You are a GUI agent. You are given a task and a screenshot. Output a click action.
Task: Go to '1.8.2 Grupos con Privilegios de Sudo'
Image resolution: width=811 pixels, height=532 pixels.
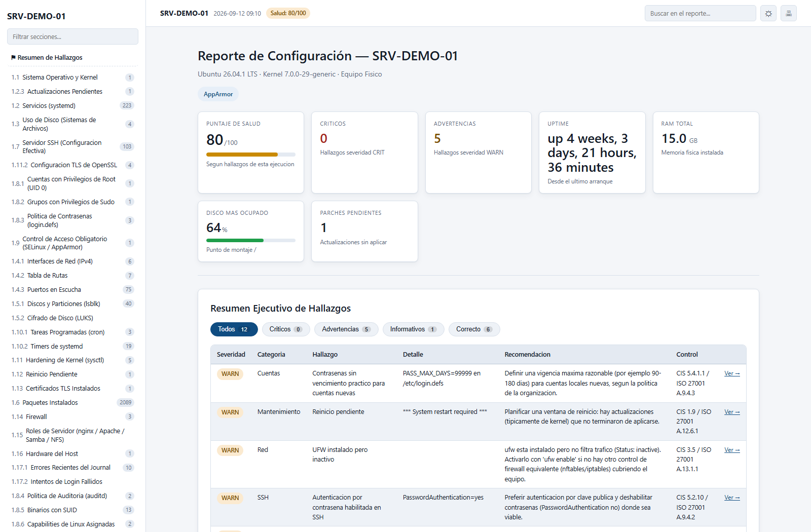(x=72, y=202)
